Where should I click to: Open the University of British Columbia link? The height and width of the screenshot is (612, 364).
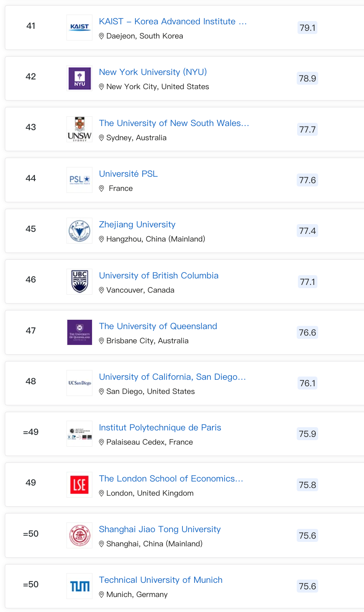coord(158,276)
